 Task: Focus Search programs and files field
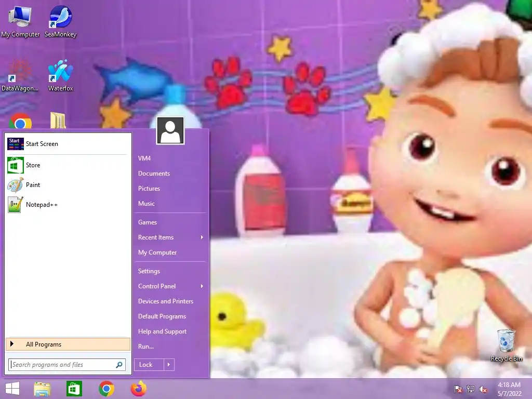point(67,365)
